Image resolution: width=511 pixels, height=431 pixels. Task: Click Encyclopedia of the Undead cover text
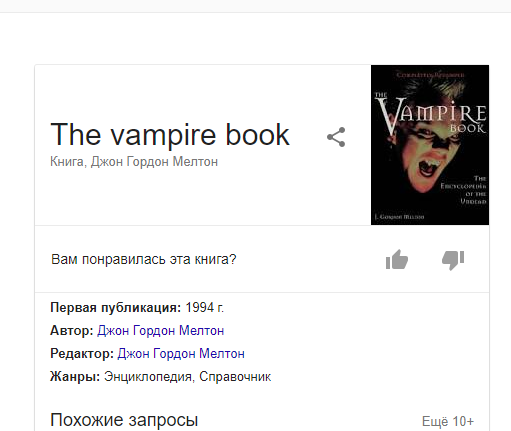click(464, 190)
